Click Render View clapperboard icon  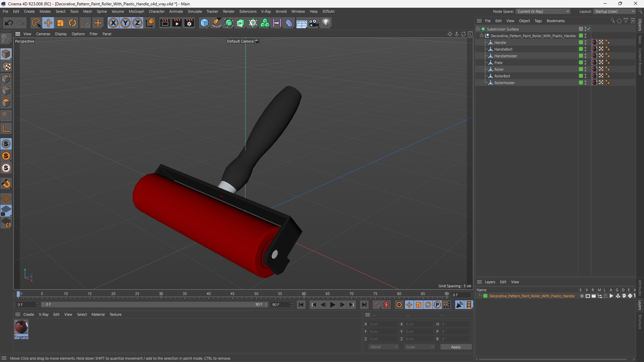pyautogui.click(x=165, y=23)
